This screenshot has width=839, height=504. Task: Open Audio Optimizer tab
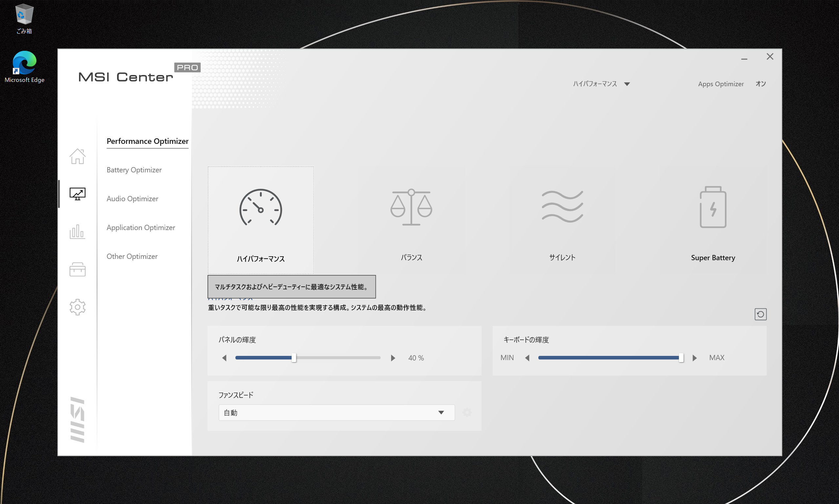point(132,199)
